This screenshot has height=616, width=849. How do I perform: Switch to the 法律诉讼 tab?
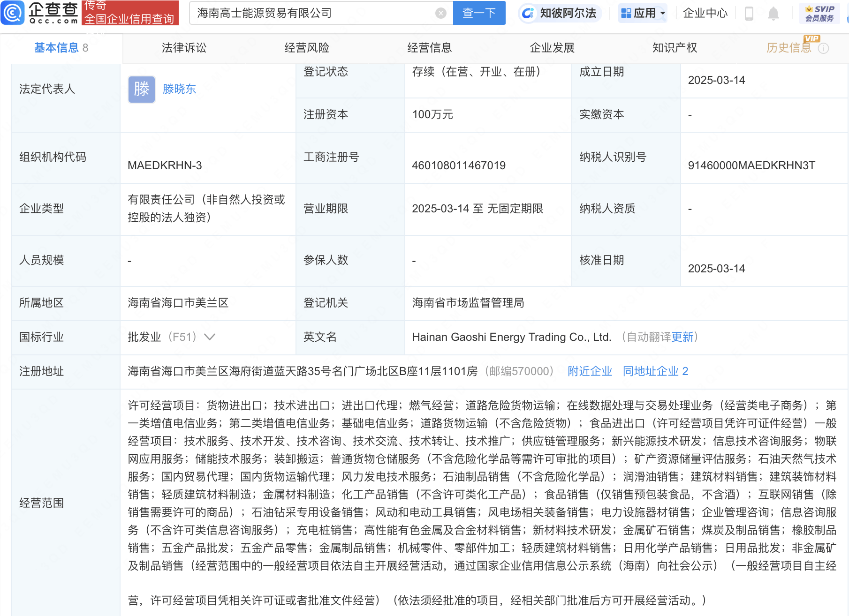coord(184,48)
